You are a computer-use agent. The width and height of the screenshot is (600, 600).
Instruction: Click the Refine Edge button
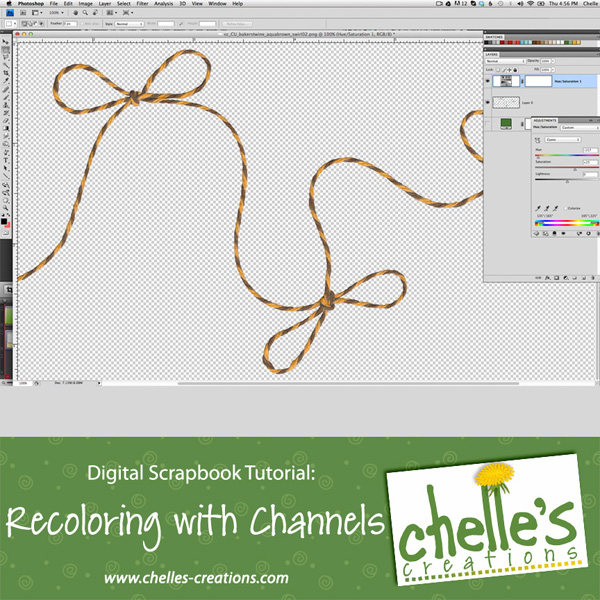pos(237,24)
